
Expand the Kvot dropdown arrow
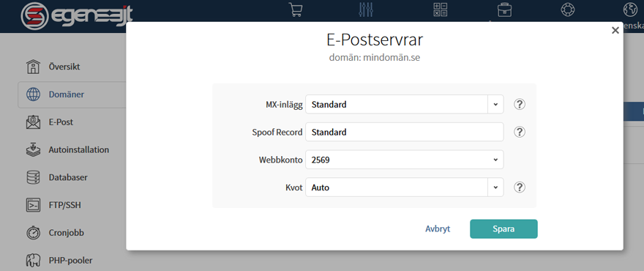[495, 188]
